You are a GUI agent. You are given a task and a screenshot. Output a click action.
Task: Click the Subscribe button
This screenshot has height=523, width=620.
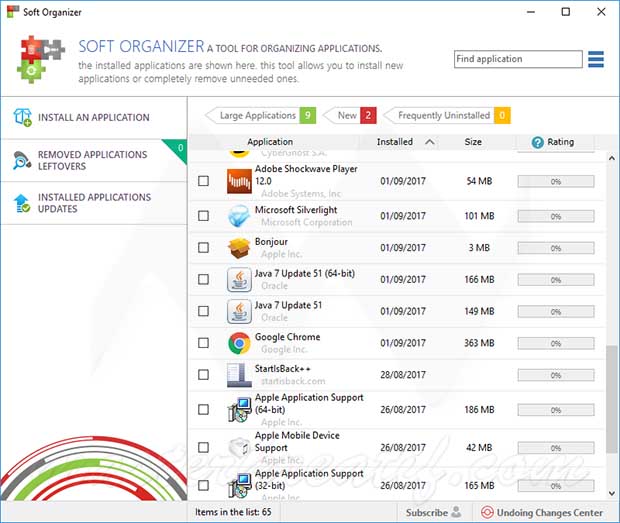tap(433, 512)
